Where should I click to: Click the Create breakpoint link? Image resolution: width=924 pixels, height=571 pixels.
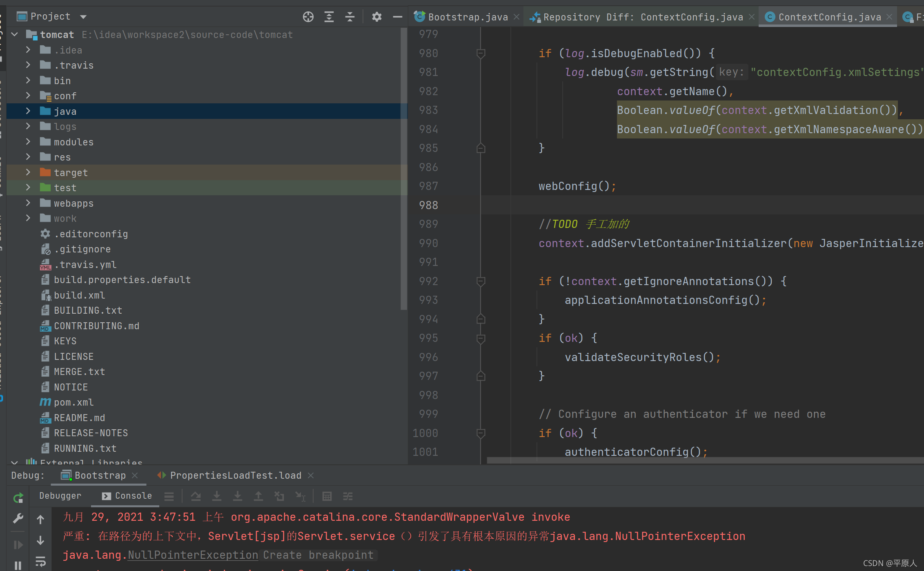[x=318, y=555]
